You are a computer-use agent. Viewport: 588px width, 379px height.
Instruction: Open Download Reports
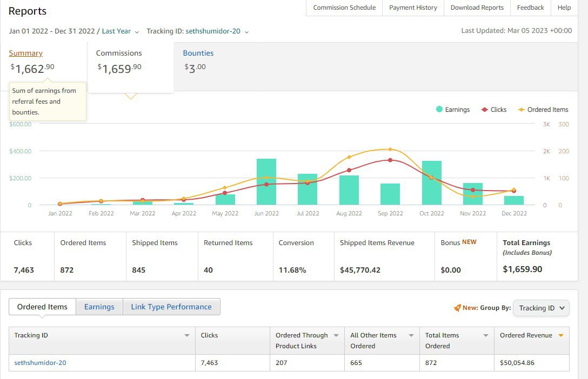pos(477,8)
